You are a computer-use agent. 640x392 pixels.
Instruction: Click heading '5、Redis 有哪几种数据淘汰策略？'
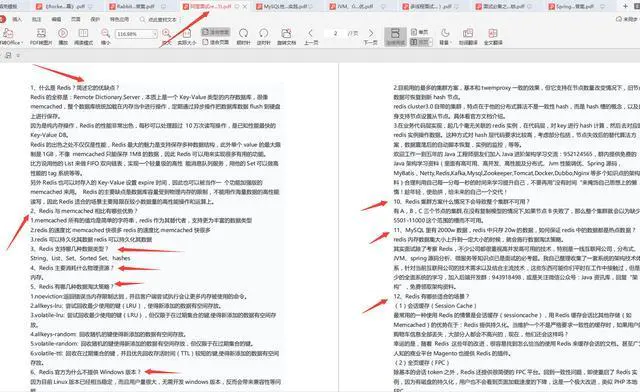pyautogui.click(x=72, y=287)
